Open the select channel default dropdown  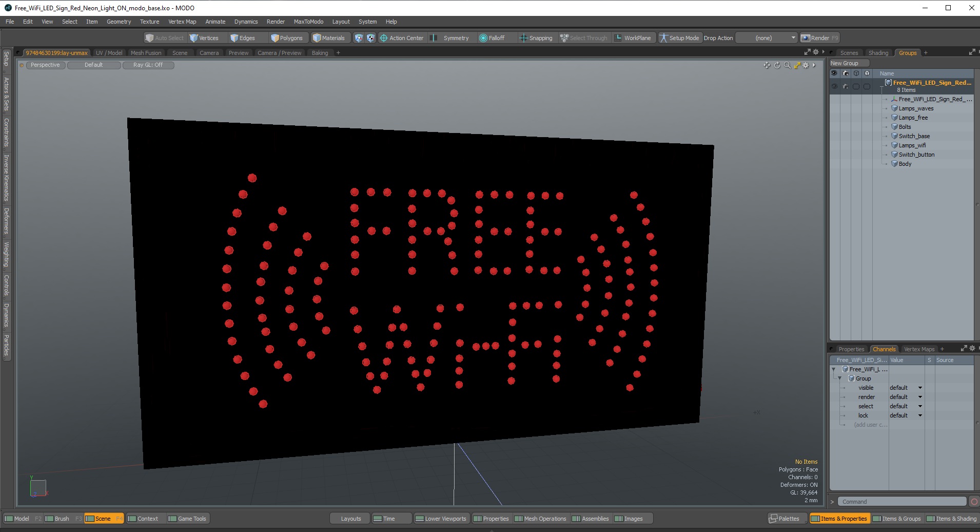point(906,406)
